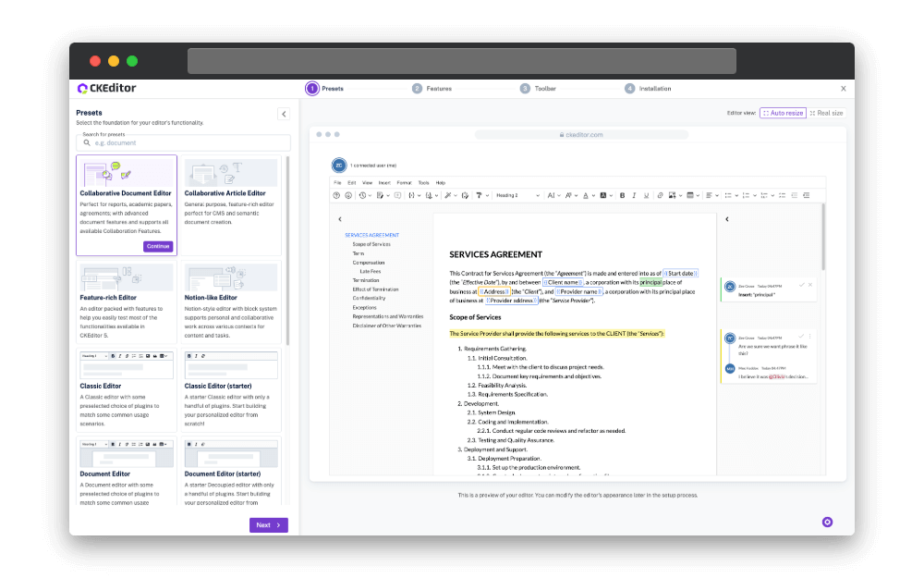924x578 pixels.
Task: Open the Format menu in editor
Action: click(x=404, y=182)
